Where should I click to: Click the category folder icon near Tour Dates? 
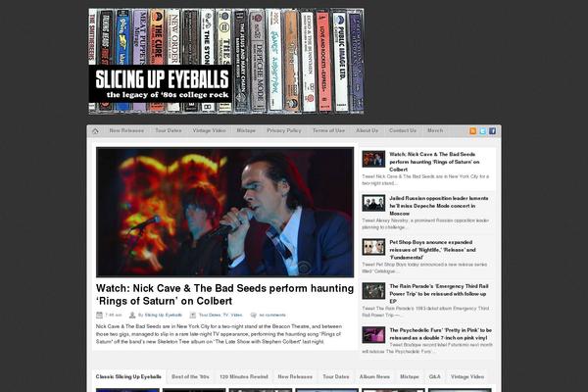coord(193,316)
